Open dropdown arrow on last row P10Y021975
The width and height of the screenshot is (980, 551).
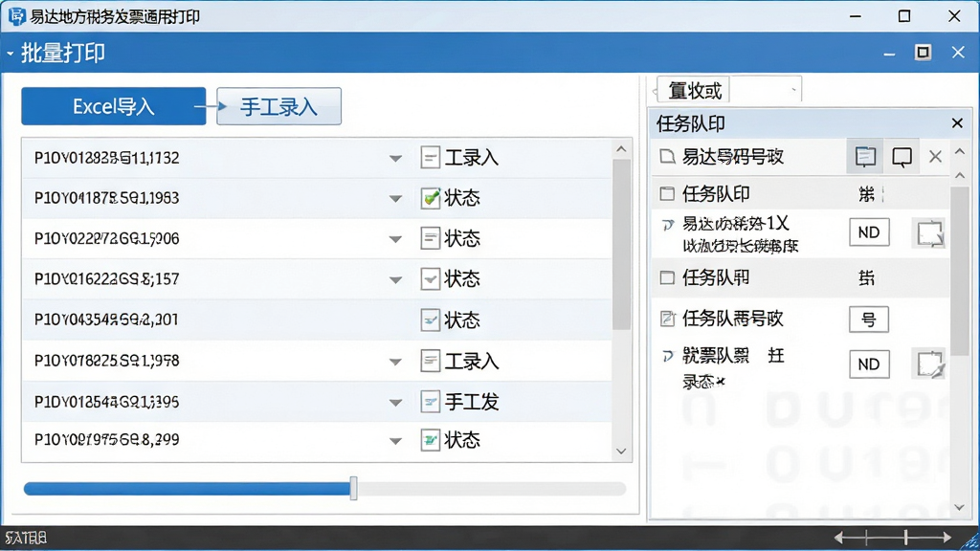point(395,441)
